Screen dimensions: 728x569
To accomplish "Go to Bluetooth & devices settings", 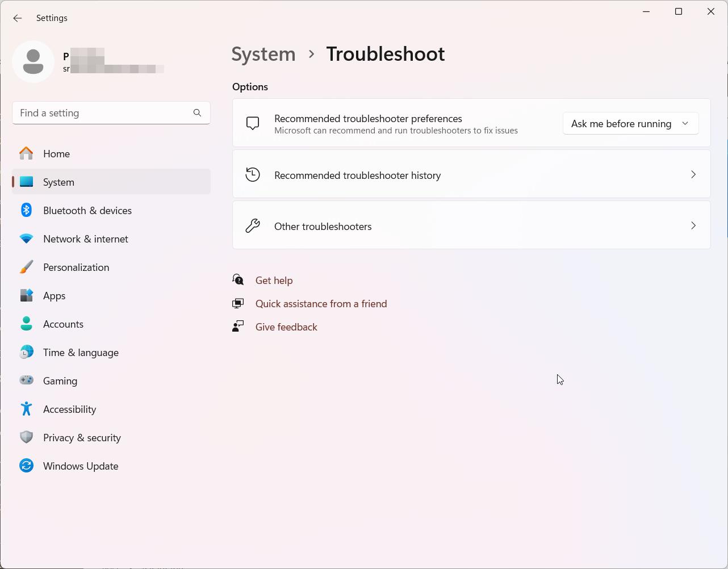I will point(111,210).
